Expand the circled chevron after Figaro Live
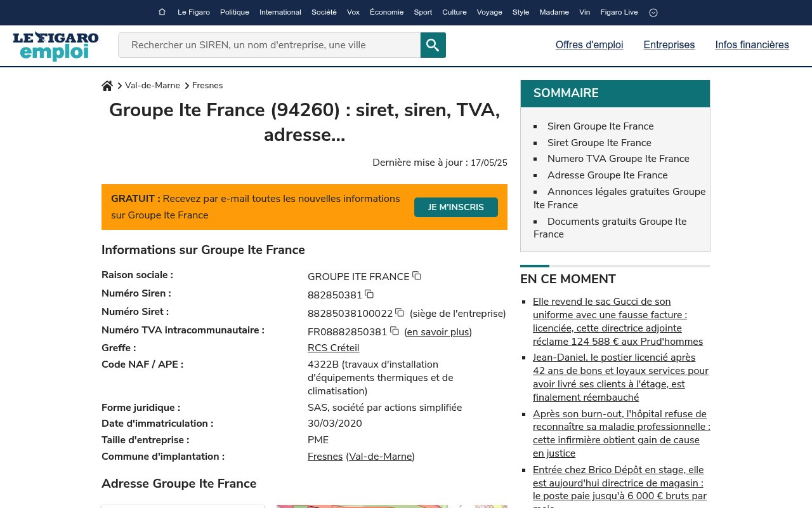The width and height of the screenshot is (812, 508). coord(653,12)
